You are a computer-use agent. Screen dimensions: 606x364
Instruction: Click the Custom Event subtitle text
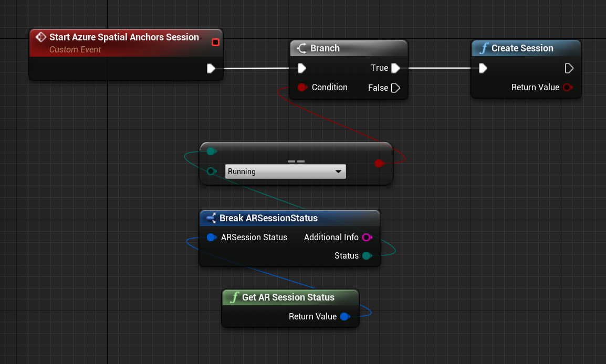pyautogui.click(x=75, y=49)
